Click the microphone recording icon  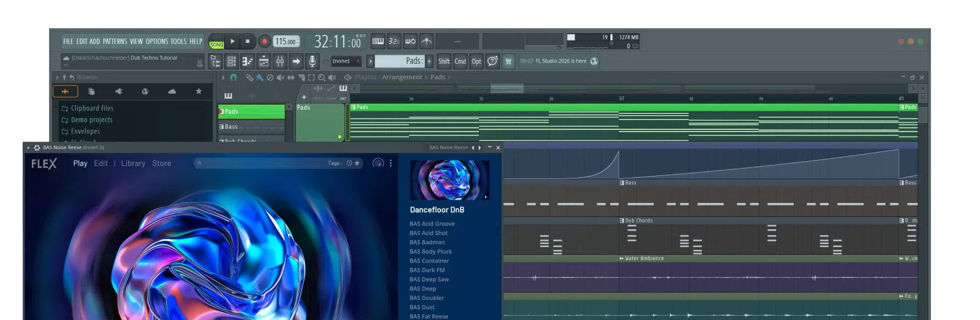point(312,61)
